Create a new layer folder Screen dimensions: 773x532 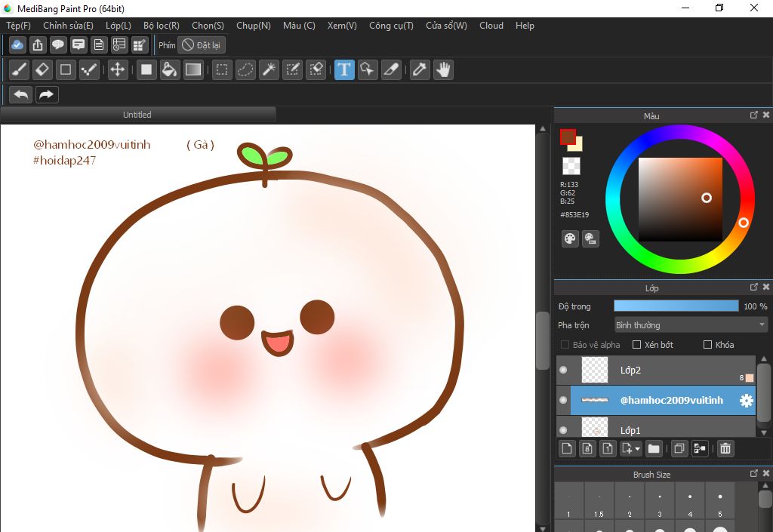coord(654,449)
